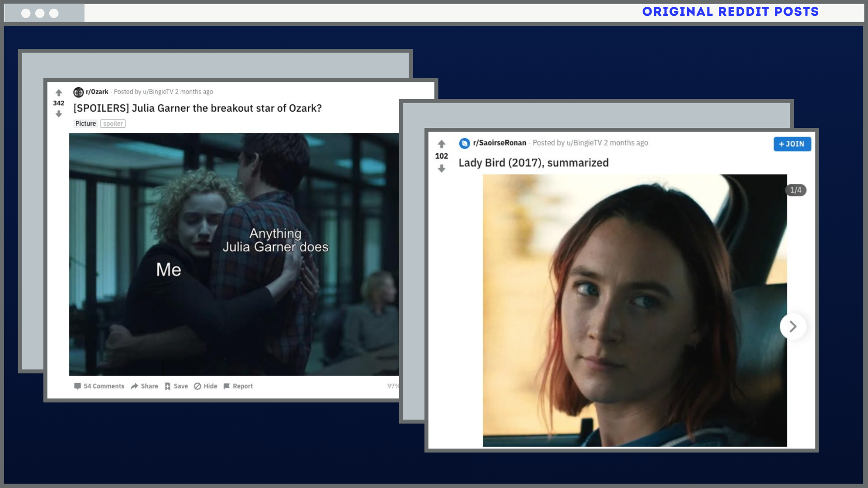Share the Ozark post
Screen dimensions: 868x488
pos(144,386)
